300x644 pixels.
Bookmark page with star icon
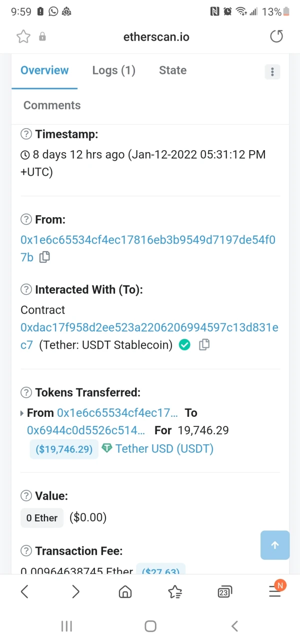[23, 37]
